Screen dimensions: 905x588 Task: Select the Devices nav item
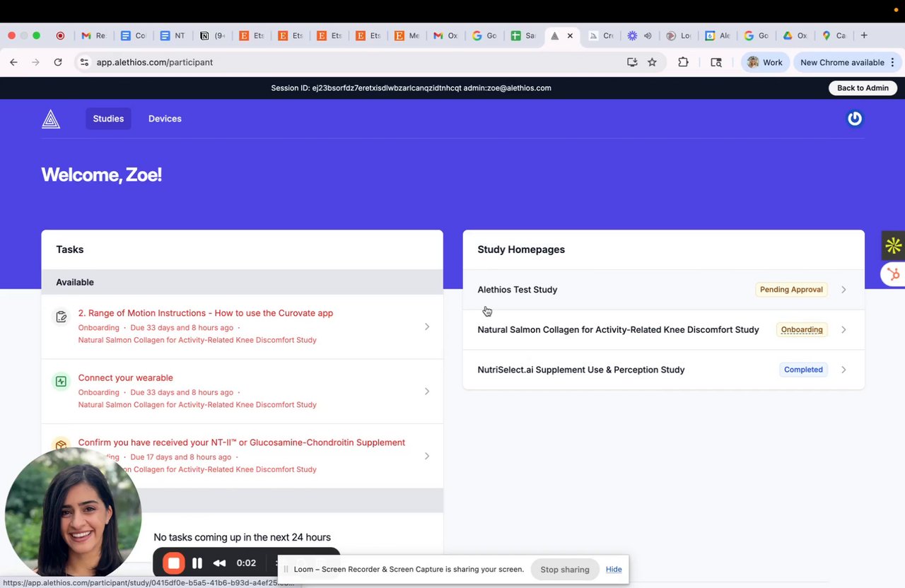click(x=165, y=119)
